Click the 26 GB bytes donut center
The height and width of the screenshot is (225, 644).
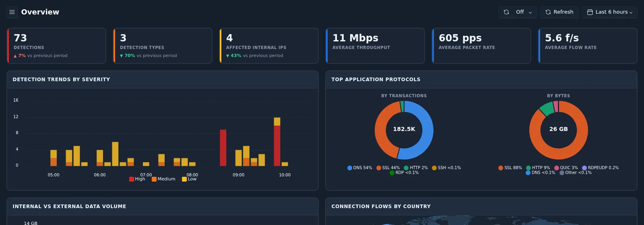pyautogui.click(x=559, y=129)
